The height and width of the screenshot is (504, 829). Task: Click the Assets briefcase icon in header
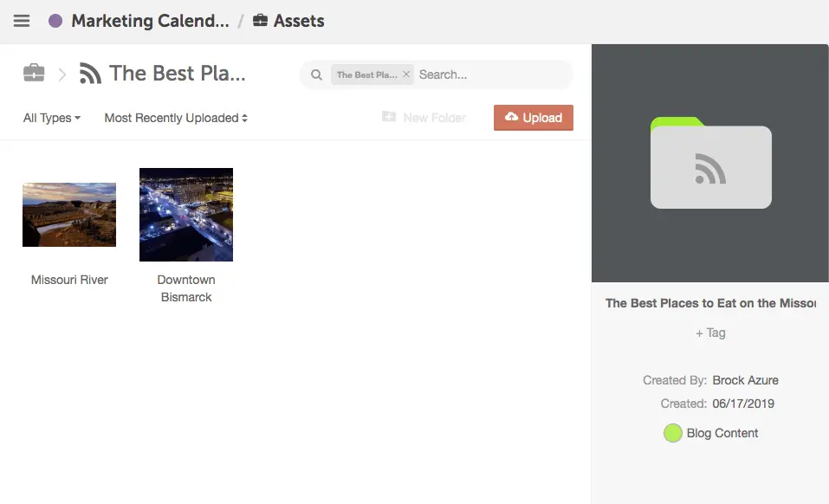[x=260, y=21]
